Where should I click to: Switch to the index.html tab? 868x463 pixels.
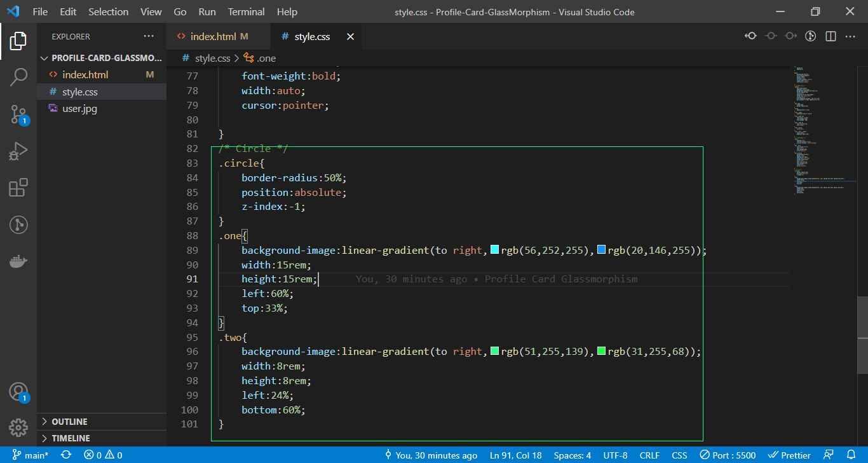point(218,37)
